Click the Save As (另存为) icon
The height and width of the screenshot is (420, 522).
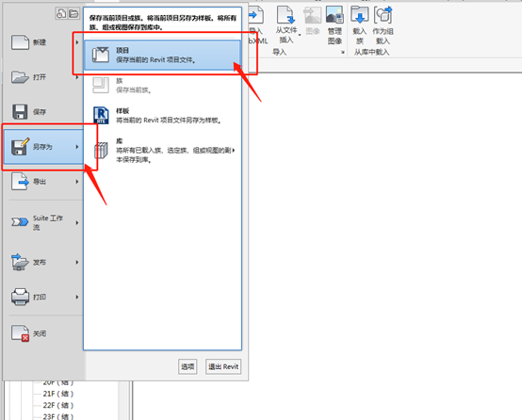click(20, 146)
